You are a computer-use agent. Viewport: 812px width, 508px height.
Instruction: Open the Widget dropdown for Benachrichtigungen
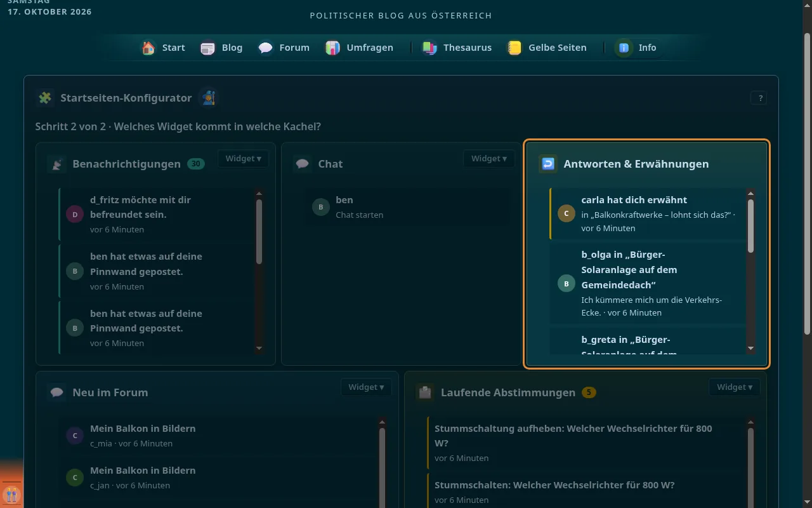(243, 159)
